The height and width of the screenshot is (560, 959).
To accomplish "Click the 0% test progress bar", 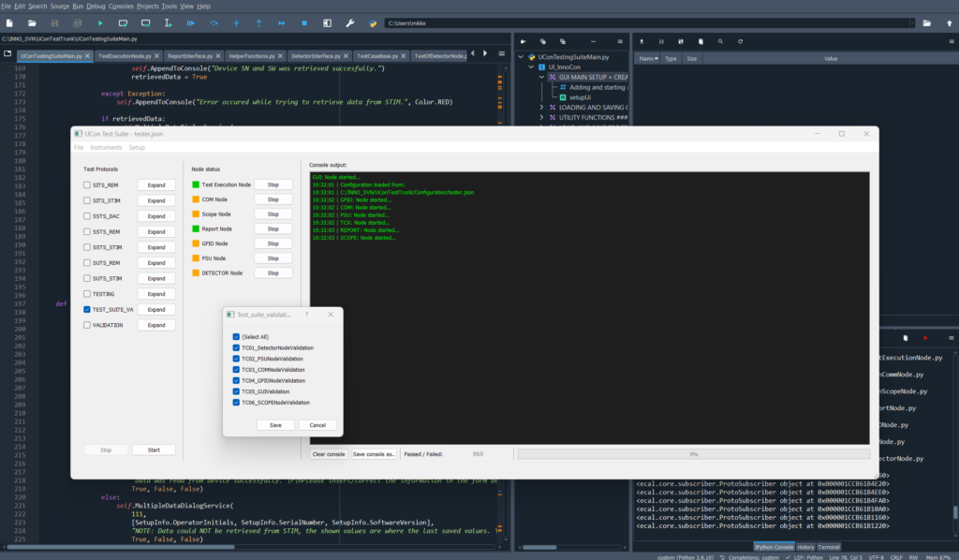I will (x=693, y=453).
